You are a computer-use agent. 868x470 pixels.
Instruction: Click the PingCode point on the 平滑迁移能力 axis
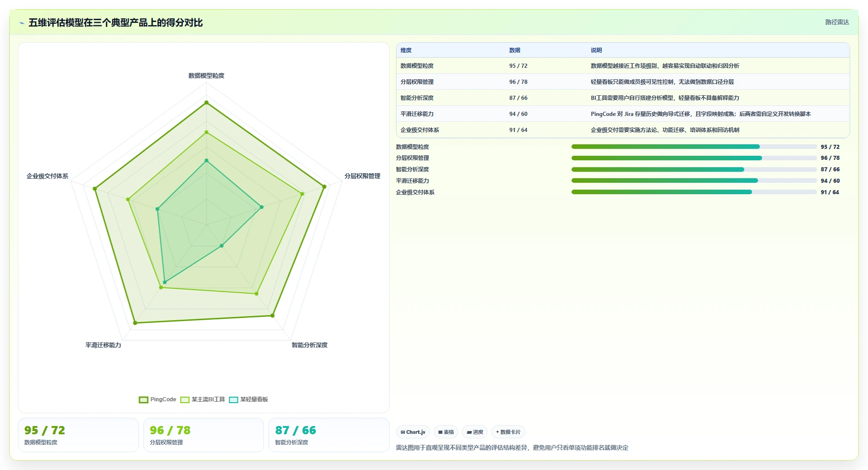tap(135, 323)
